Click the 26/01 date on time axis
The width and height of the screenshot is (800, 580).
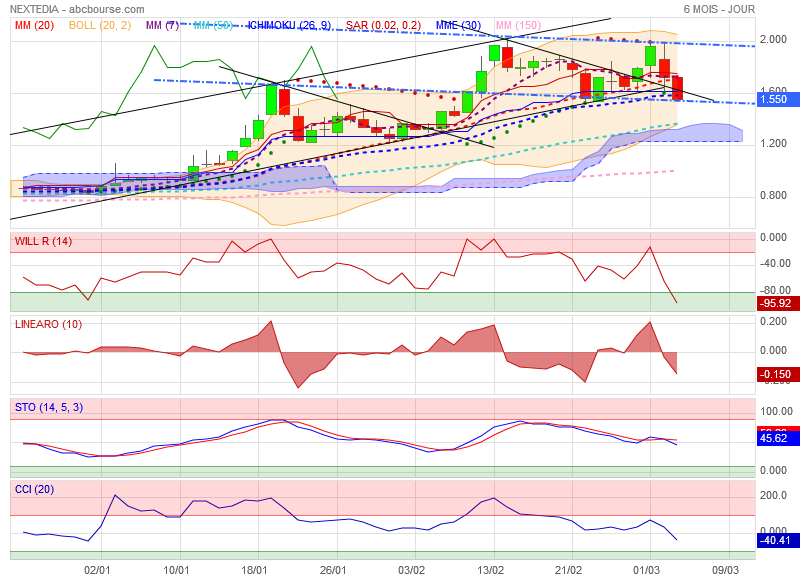pyautogui.click(x=333, y=570)
